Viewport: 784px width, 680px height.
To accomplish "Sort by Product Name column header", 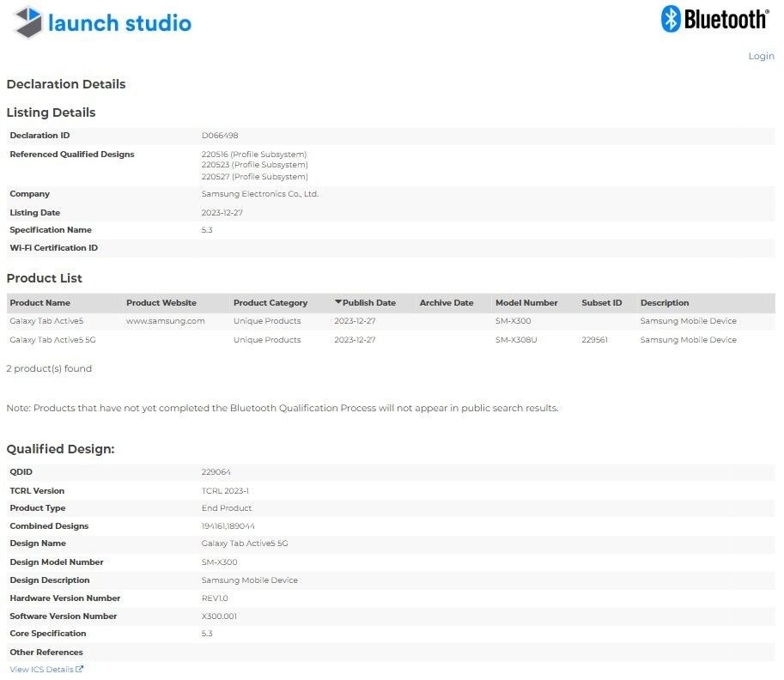I will pyautogui.click(x=40, y=303).
